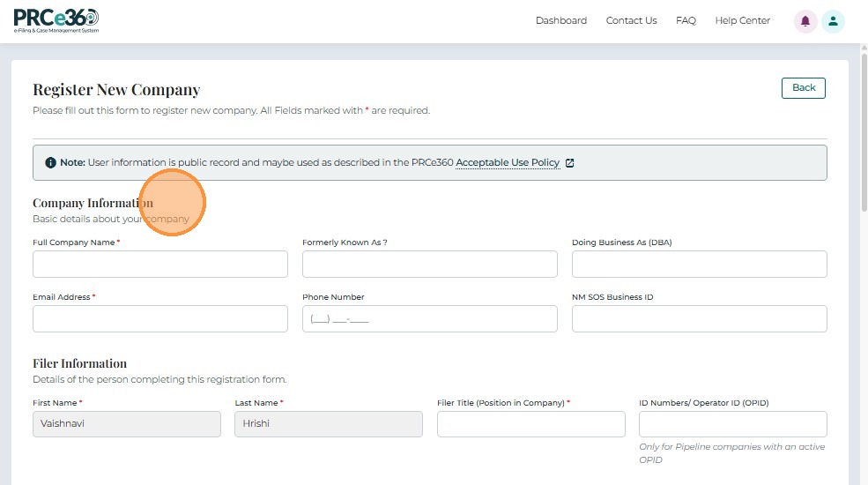Viewport: 868px width, 485px height.
Task: Click the notification bell icon
Action: click(x=805, y=21)
